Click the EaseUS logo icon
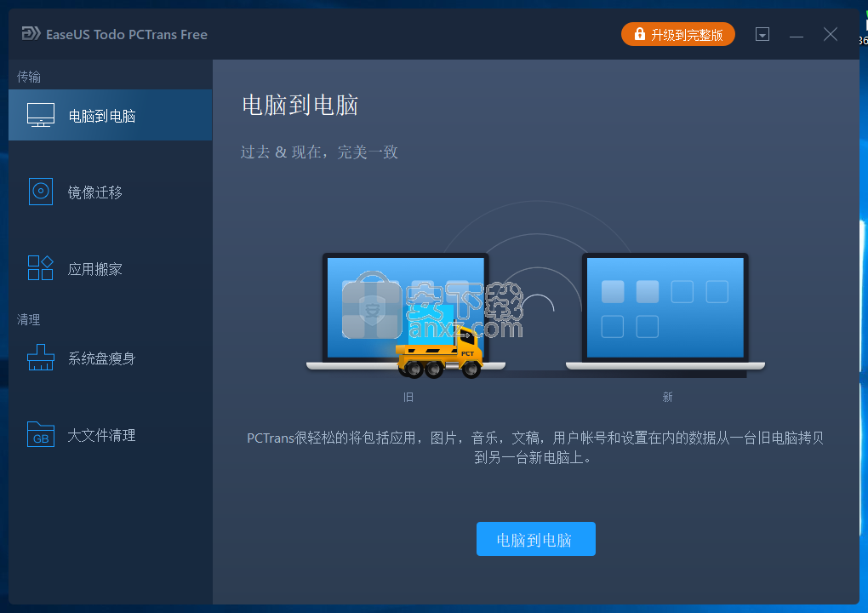The width and height of the screenshot is (868, 613). click(31, 34)
